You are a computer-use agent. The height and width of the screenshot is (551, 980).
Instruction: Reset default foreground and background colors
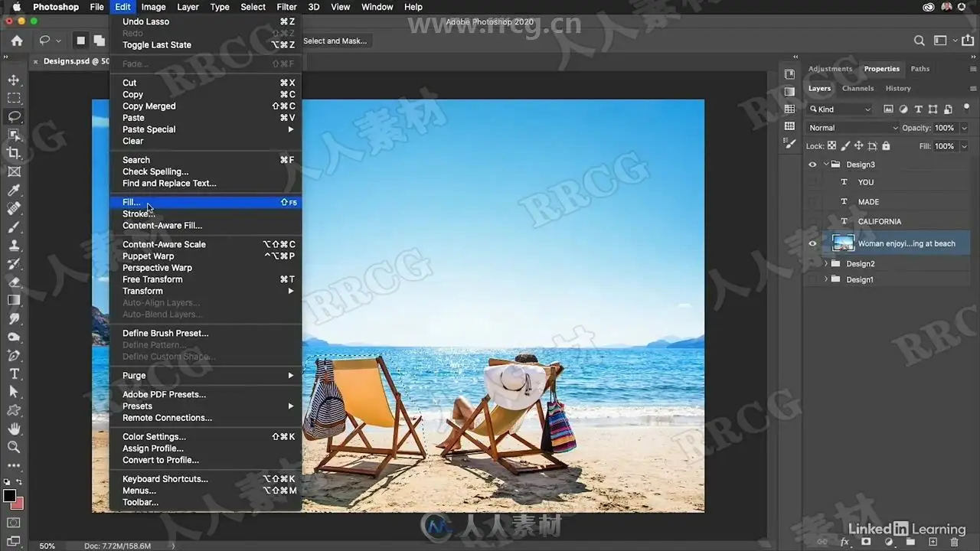[x=6, y=482]
